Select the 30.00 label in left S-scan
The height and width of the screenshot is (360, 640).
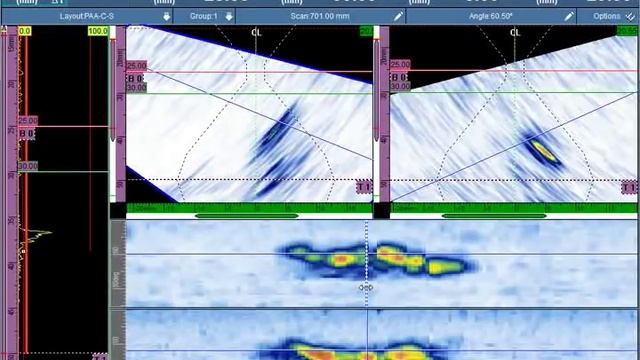136,87
